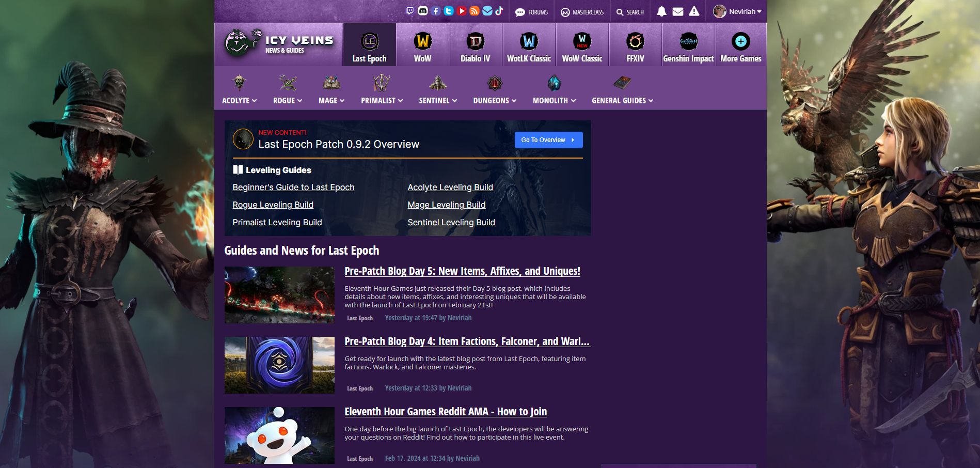The width and height of the screenshot is (980, 468).
Task: Expand the SENTINEL dropdown menu
Action: [438, 101]
